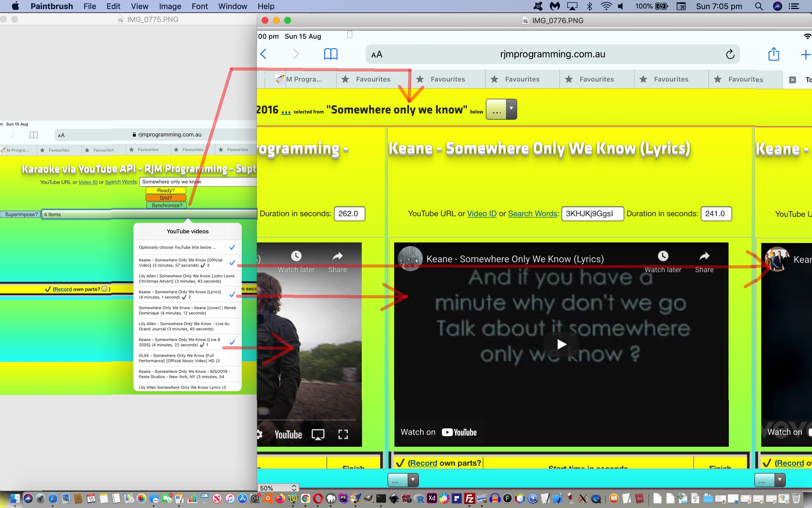Open dropdown beside Somewhere only we know heading

501,109
